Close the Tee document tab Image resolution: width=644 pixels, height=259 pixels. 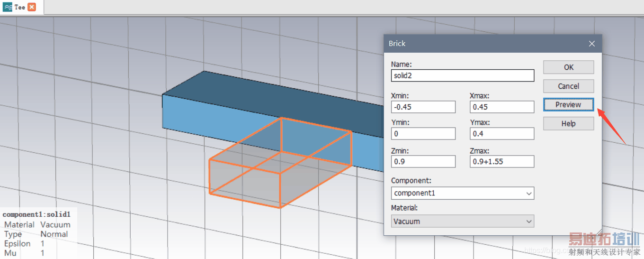pyautogui.click(x=31, y=7)
